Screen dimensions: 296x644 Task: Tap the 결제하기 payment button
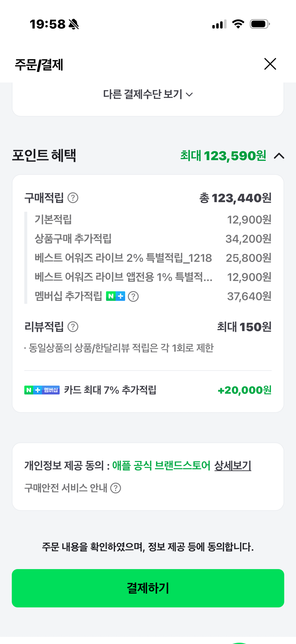point(148,588)
